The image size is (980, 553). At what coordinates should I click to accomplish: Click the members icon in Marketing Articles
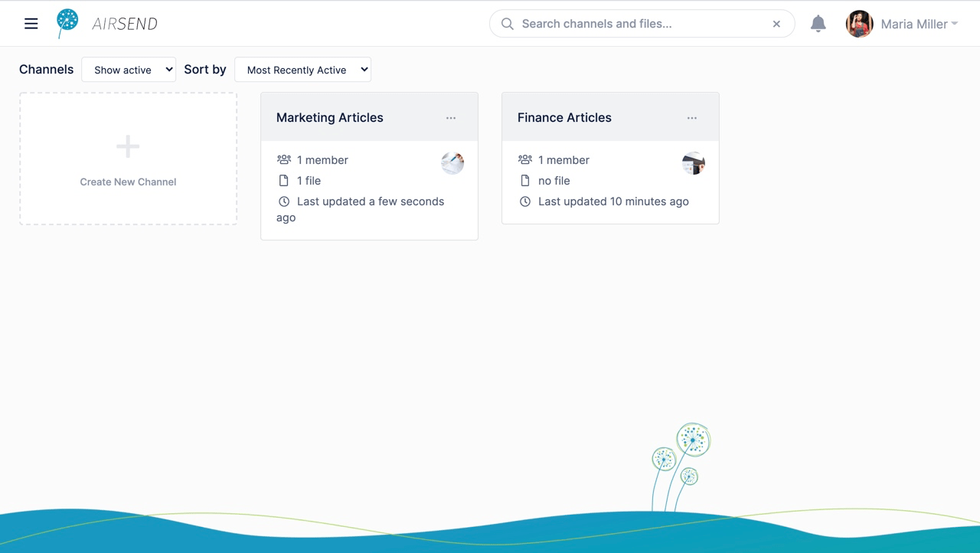point(284,159)
